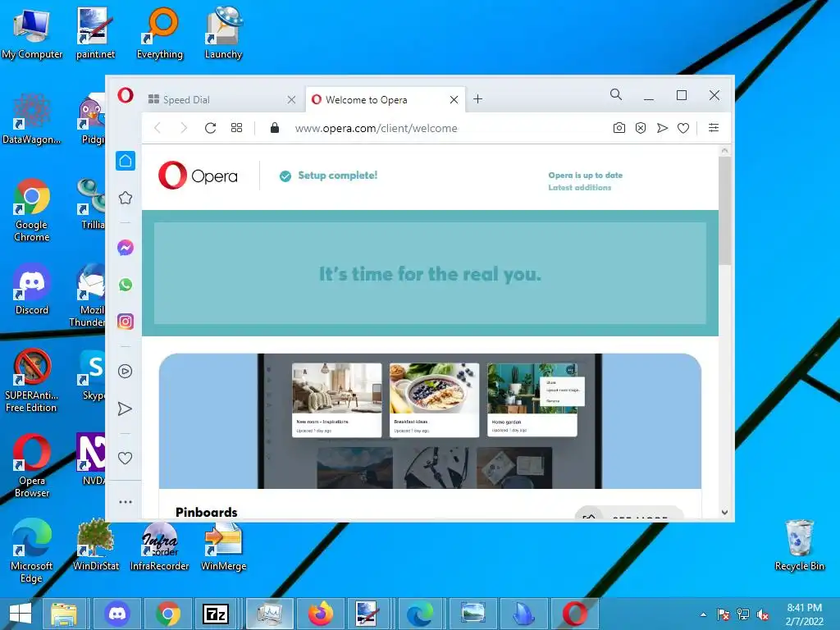Open the sidebar heart Pinboards icon
Viewport: 840px width, 630px height.
click(126, 458)
